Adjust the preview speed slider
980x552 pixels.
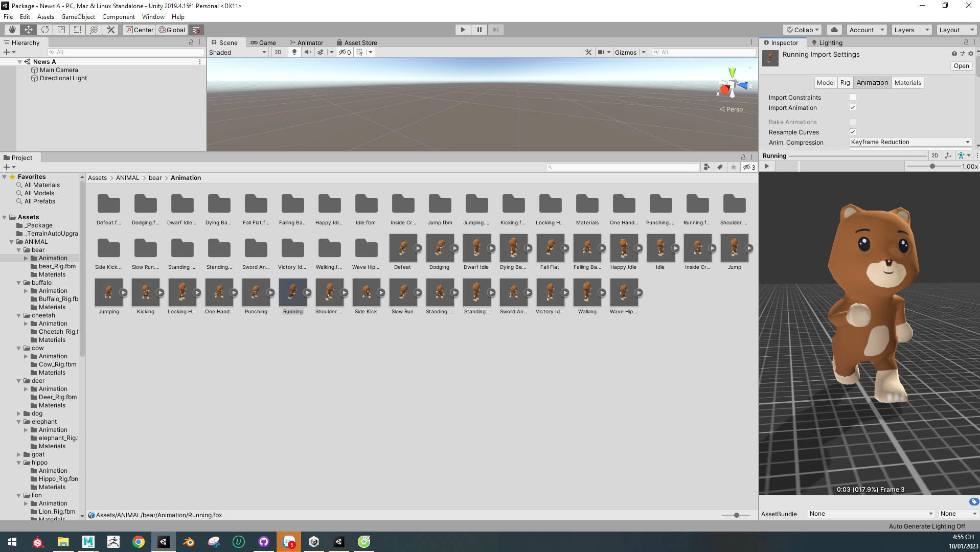point(933,166)
